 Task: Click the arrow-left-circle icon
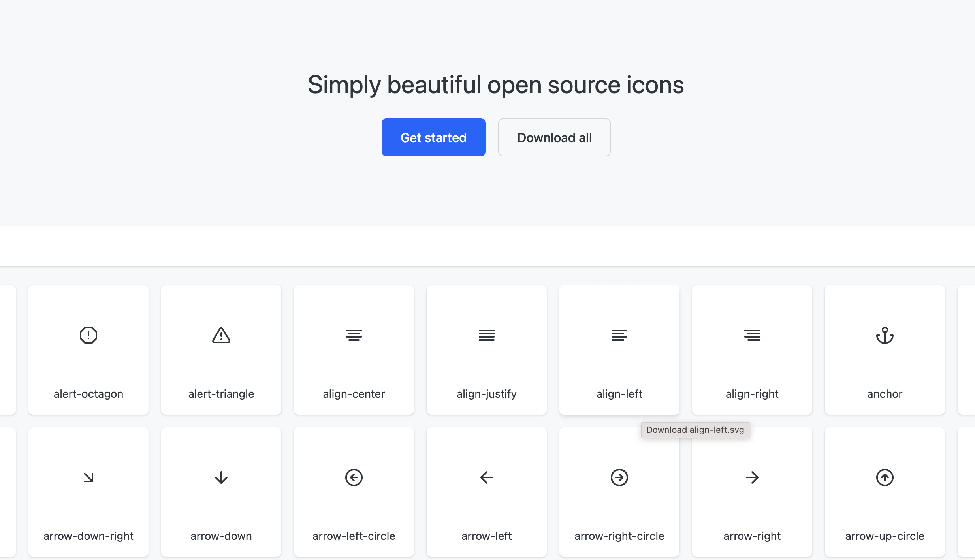[354, 477]
